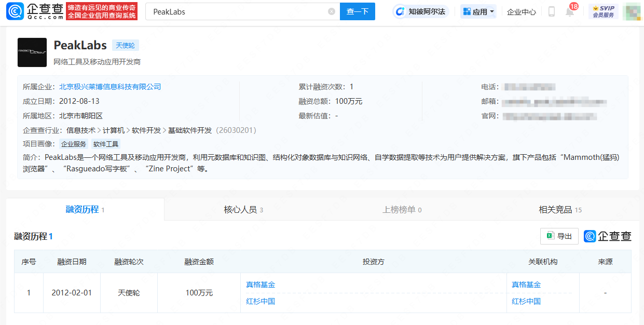Open 真格基金 in the 关联机构 column
The height and width of the screenshot is (325, 644).
(x=526, y=285)
